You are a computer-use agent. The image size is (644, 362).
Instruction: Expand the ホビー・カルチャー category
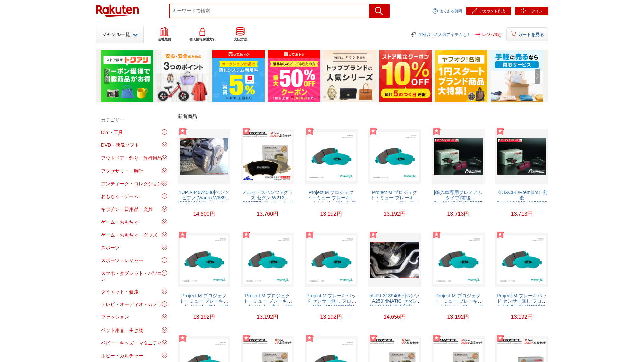point(164,356)
